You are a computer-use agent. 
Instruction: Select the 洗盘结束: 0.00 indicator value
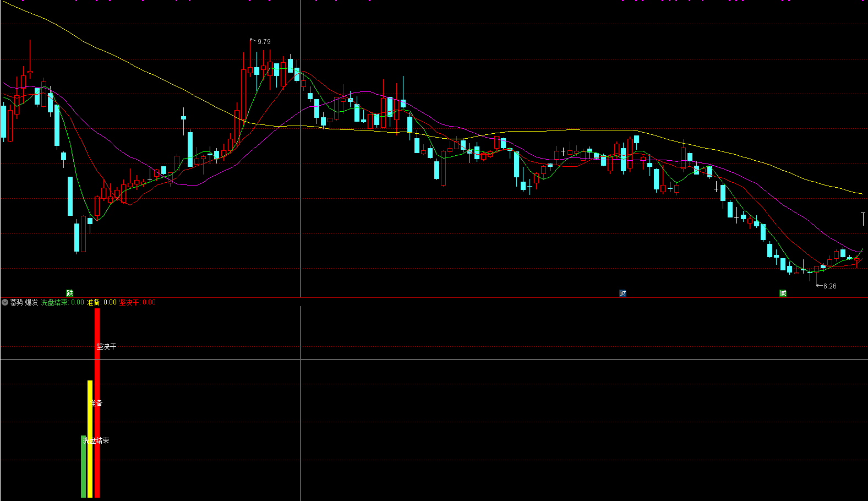63,302
